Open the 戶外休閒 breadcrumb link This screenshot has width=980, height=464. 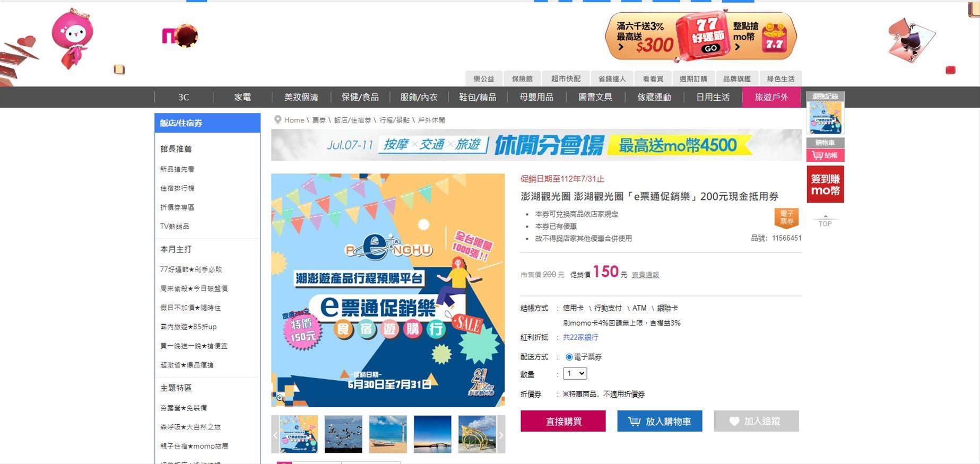click(431, 120)
